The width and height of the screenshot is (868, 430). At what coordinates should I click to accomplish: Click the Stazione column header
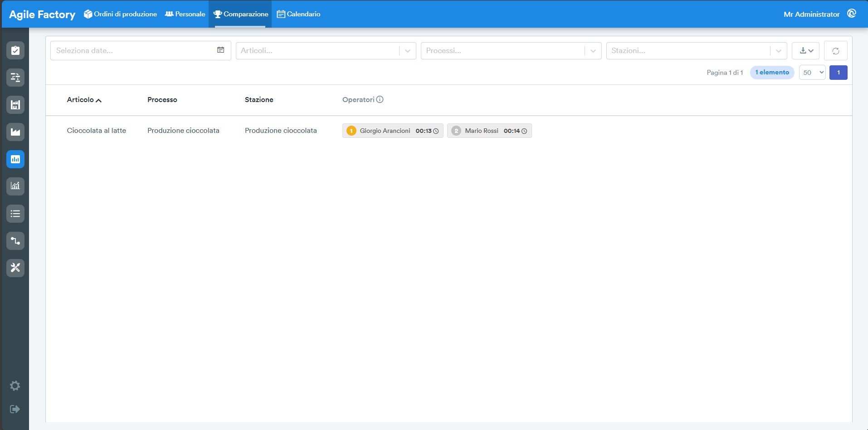tap(259, 100)
